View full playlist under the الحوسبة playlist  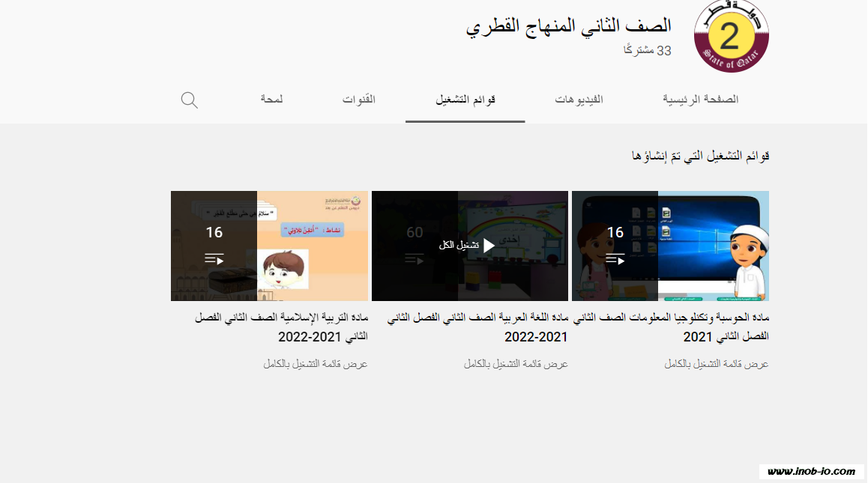(x=717, y=364)
